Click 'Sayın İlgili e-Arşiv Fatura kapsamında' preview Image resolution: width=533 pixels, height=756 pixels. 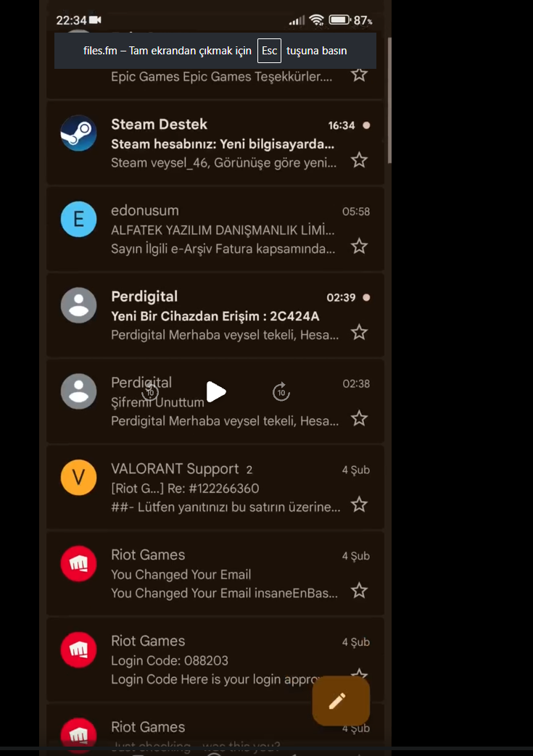[223, 249]
